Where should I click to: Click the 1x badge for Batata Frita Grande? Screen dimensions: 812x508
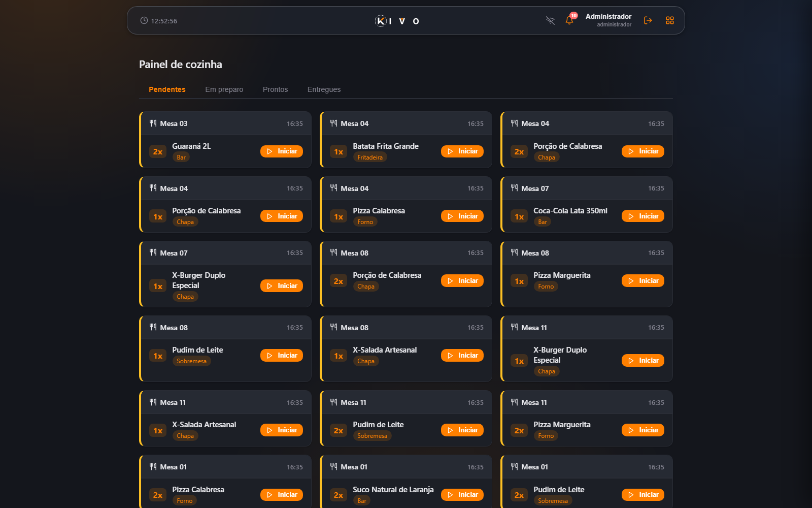point(339,151)
